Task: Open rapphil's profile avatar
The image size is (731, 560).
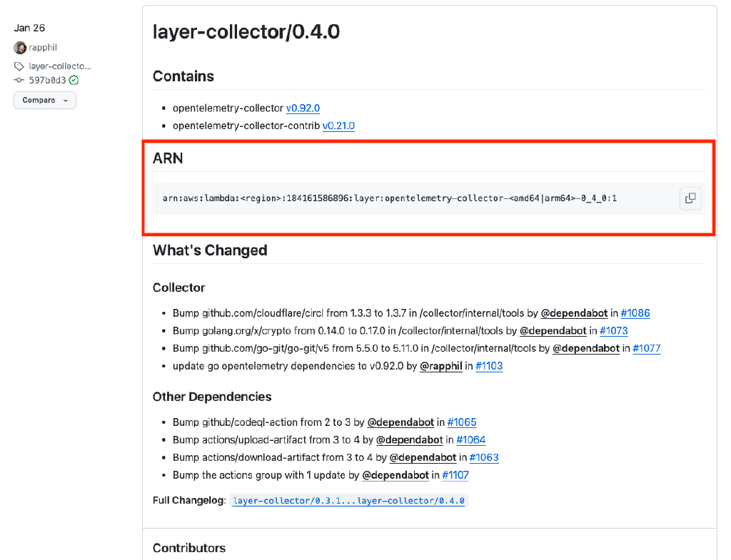Action: [x=19, y=47]
